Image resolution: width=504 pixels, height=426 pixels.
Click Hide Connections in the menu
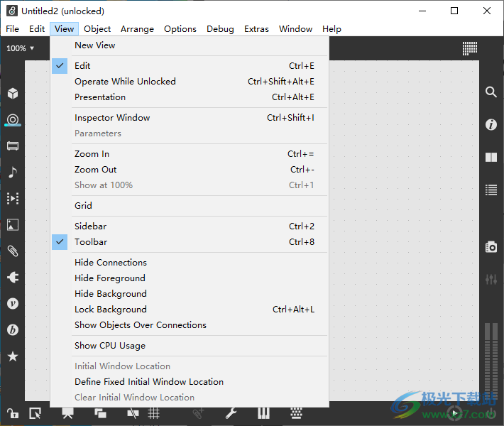click(111, 263)
